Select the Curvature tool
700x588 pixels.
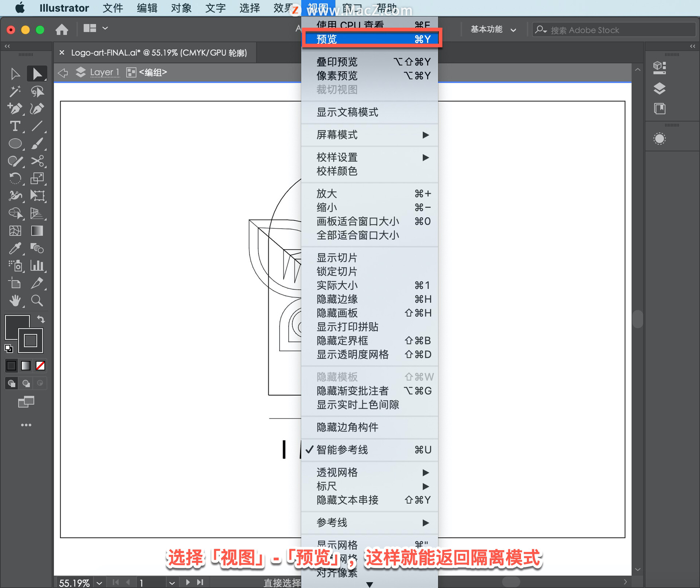(37, 109)
